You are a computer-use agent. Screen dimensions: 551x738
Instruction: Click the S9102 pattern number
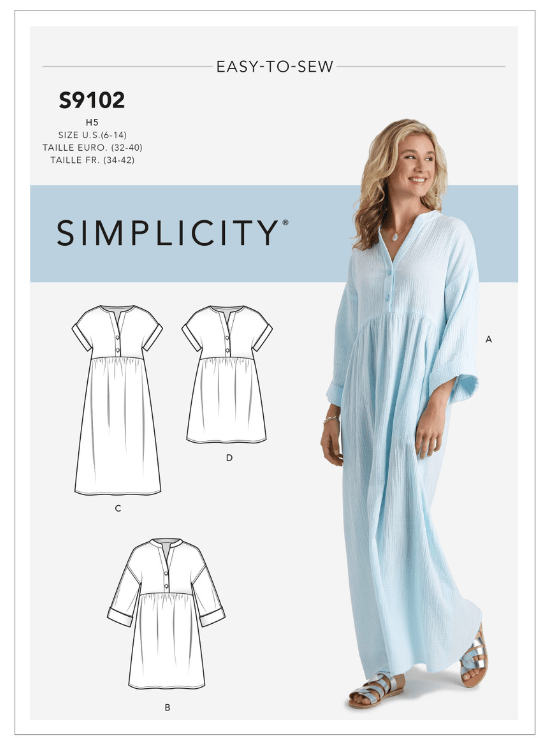click(92, 100)
